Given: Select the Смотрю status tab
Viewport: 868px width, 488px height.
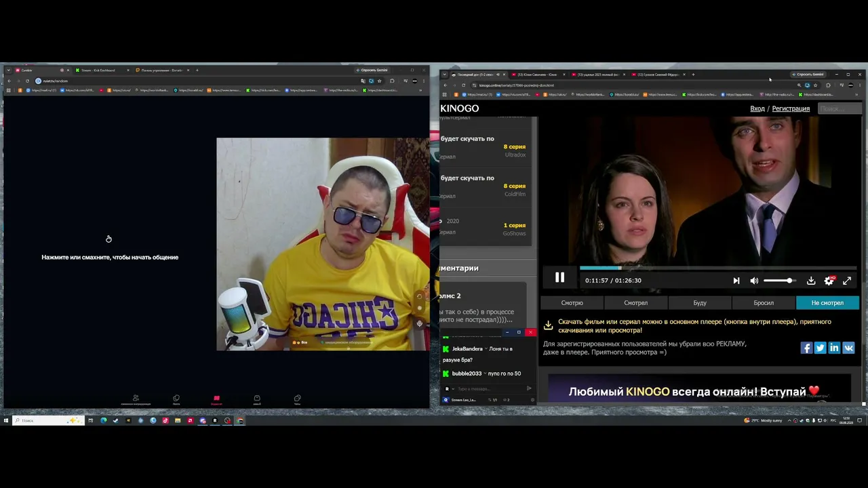Looking at the screenshot, I should 572,303.
